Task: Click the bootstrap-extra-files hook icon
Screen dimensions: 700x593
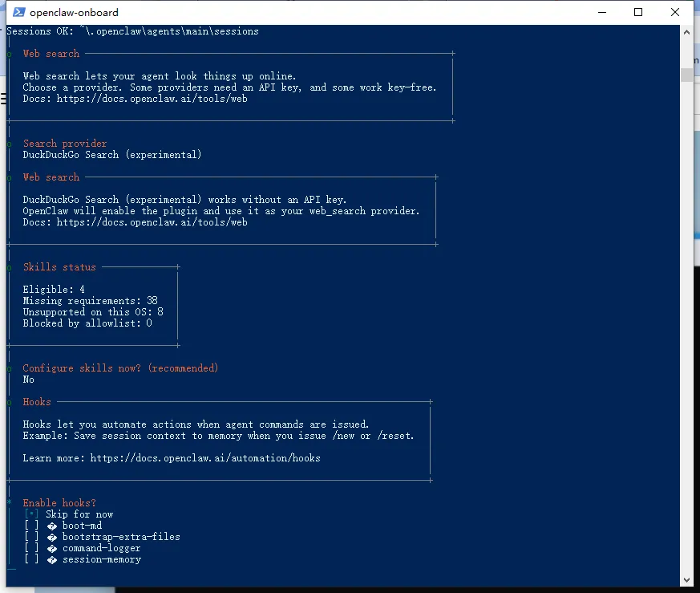Action: coord(52,537)
